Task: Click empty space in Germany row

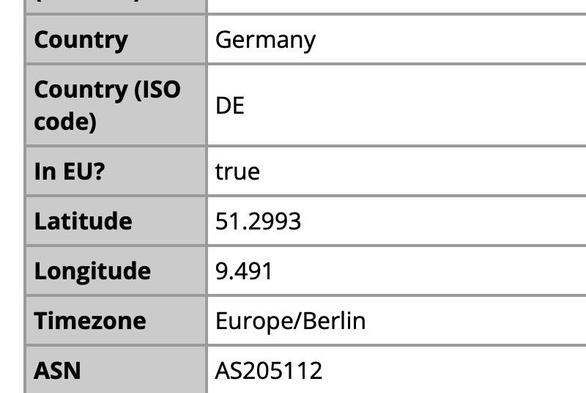Action: coord(448,40)
